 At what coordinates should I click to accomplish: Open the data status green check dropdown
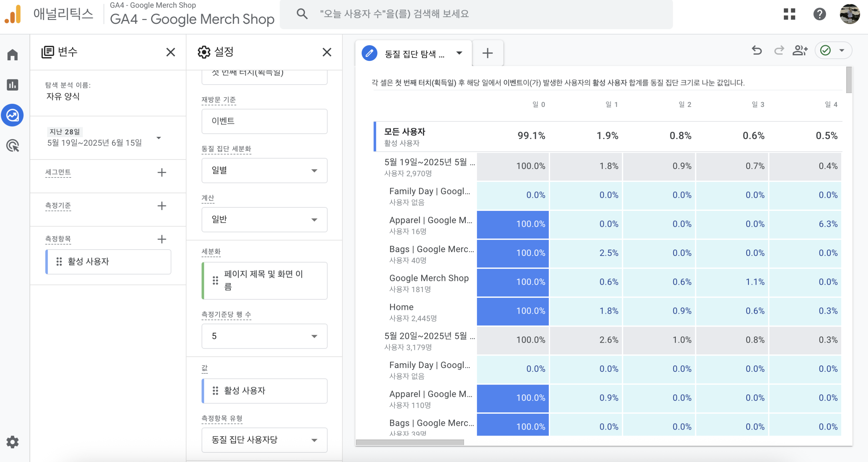833,50
